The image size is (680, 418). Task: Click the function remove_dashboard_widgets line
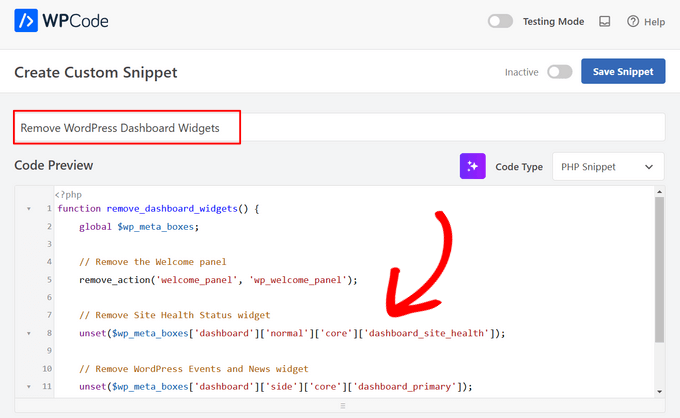coord(158,209)
